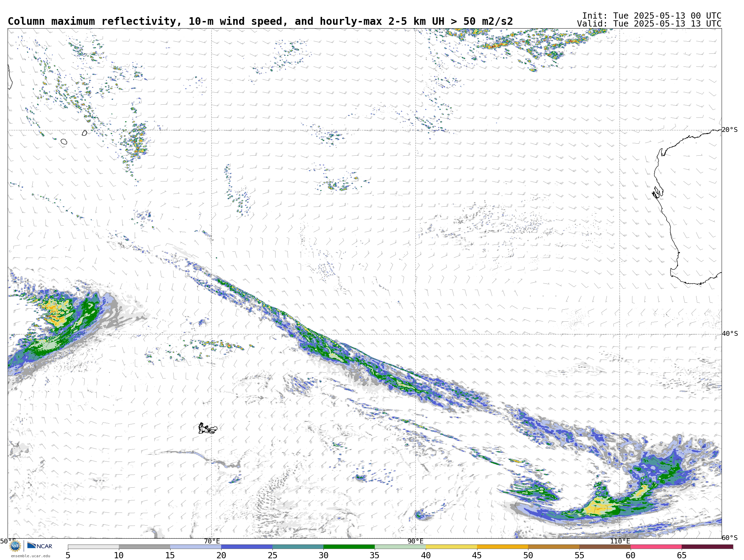Screen dimensions: 744x560
Task: Click the 70°E longitude label
Action: coord(212,541)
